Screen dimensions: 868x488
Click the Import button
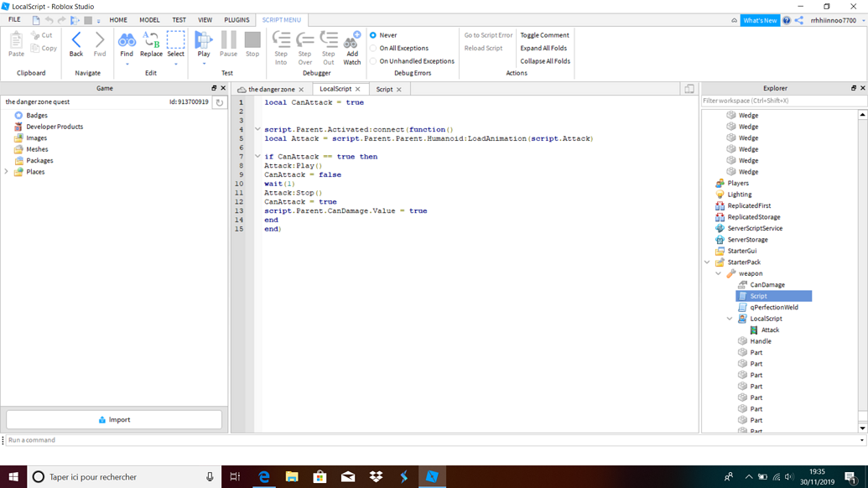pos(113,419)
